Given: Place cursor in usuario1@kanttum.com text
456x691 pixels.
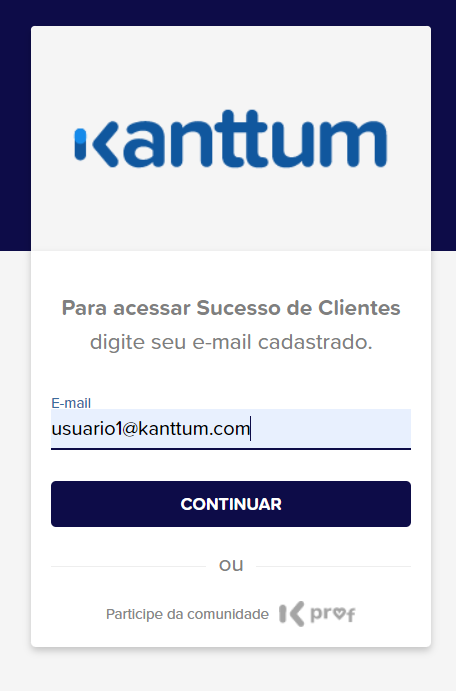Looking at the screenshot, I should [151, 429].
